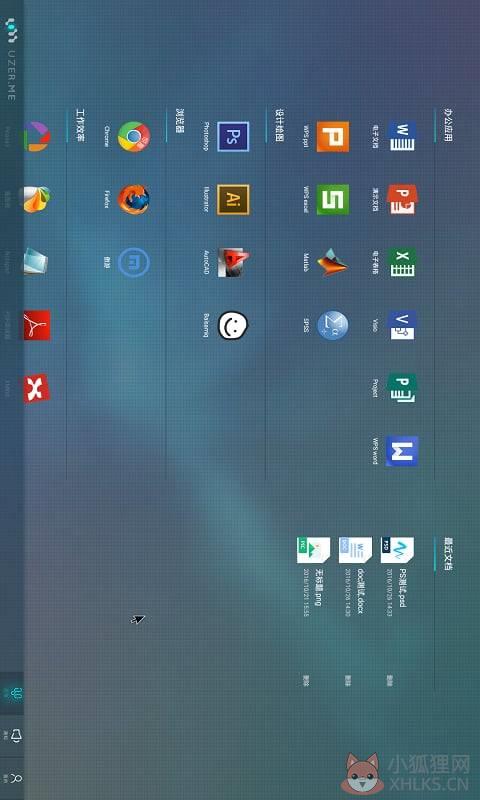Open the WPS word icon

[401, 451]
